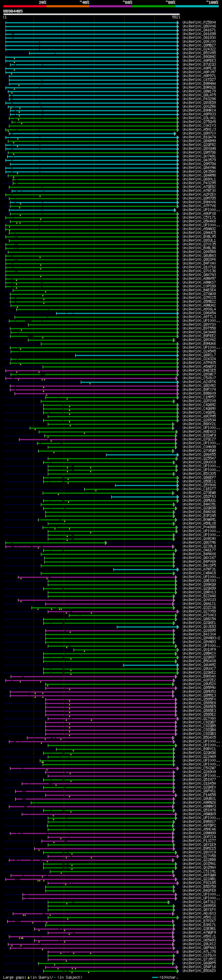Select hit UniRef100_C5Y171
This screenshot has height=980, width=222.
click(x=199, y=218)
